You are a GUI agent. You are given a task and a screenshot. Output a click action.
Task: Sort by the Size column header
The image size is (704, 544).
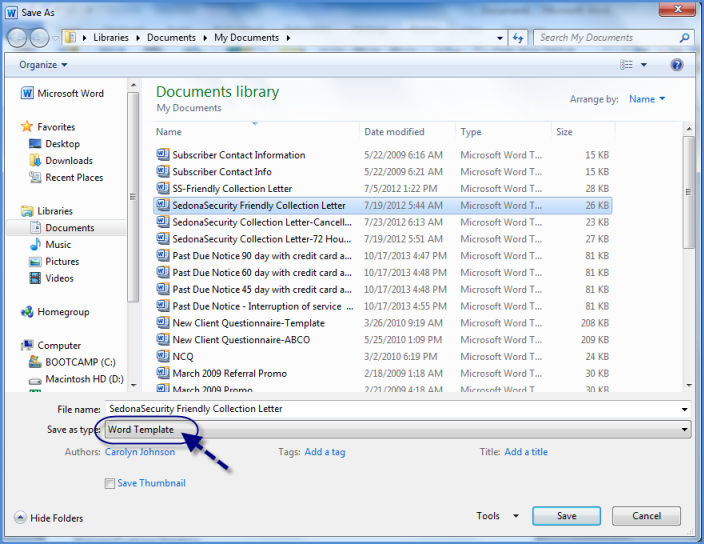(583, 132)
